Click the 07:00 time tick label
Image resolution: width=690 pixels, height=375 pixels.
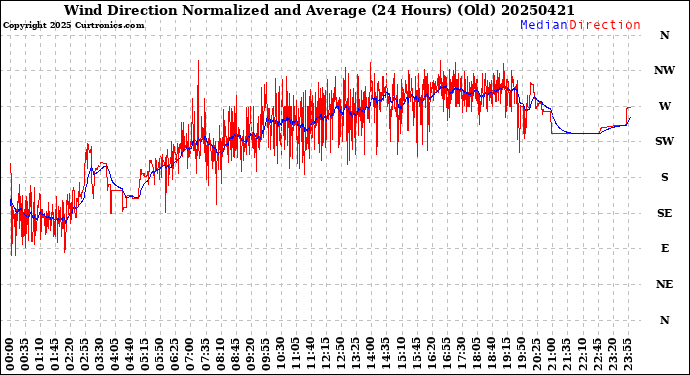(x=190, y=354)
